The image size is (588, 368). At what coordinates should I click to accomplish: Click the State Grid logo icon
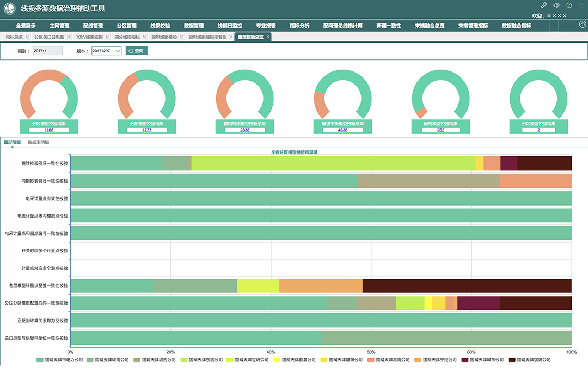point(10,9)
